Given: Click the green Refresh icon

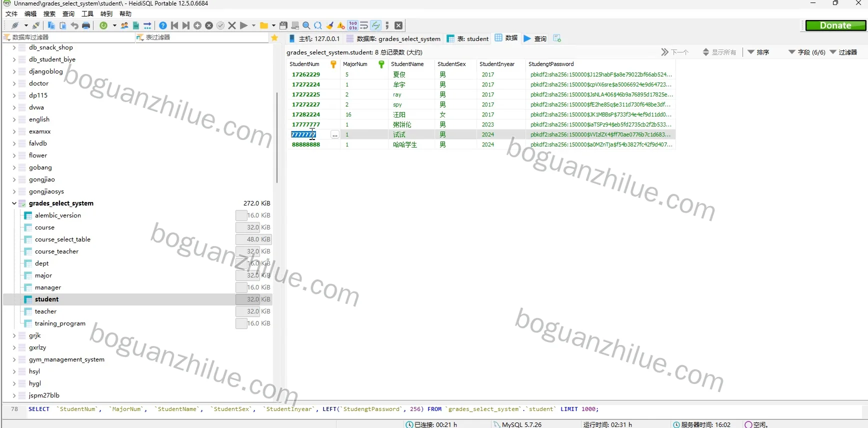Looking at the screenshot, I should click(103, 25).
